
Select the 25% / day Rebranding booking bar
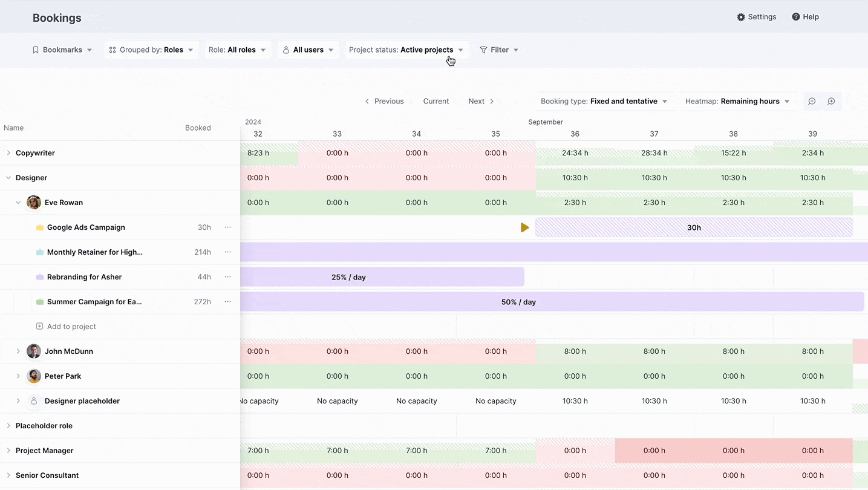tap(382, 277)
